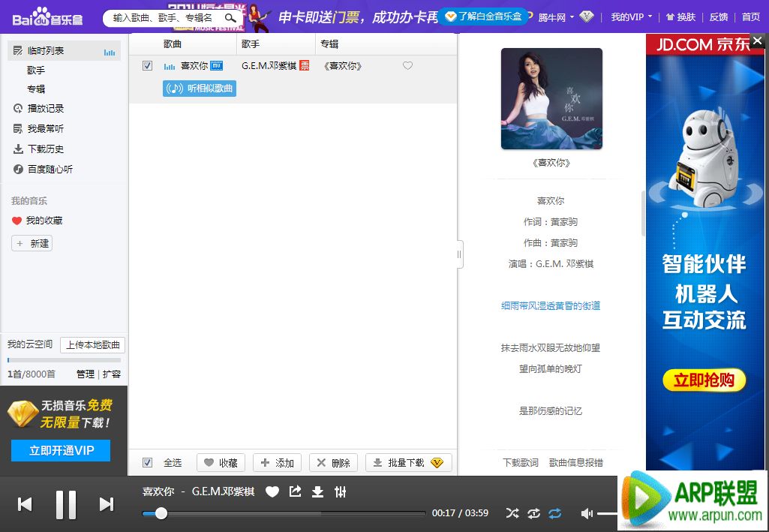Viewport: 769px width, 532px height.
Task: Enable shuffle playback mode
Action: (x=512, y=513)
